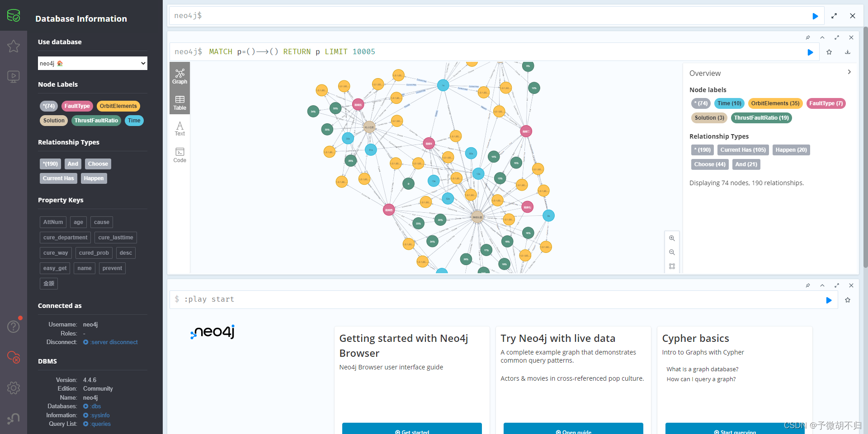
Task: Select ThrustFaultRatio label in sidebar
Action: [x=96, y=121]
